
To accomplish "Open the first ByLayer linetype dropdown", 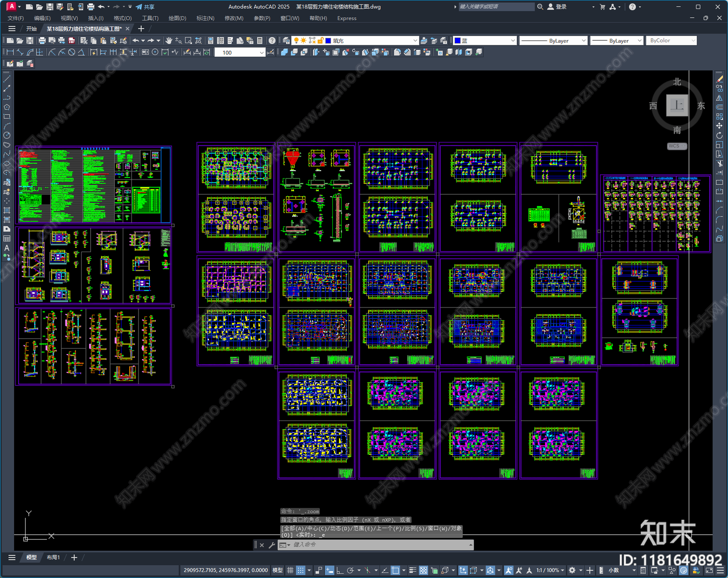I will click(x=554, y=41).
